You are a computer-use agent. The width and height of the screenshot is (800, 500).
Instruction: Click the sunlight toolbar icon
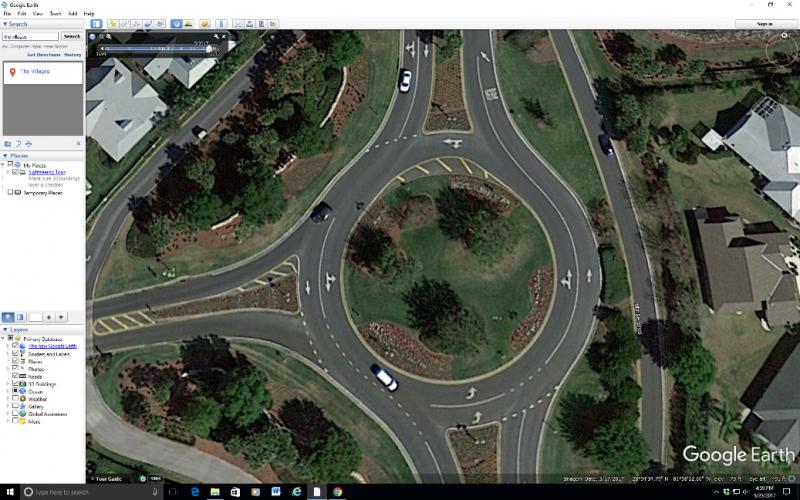(189, 23)
